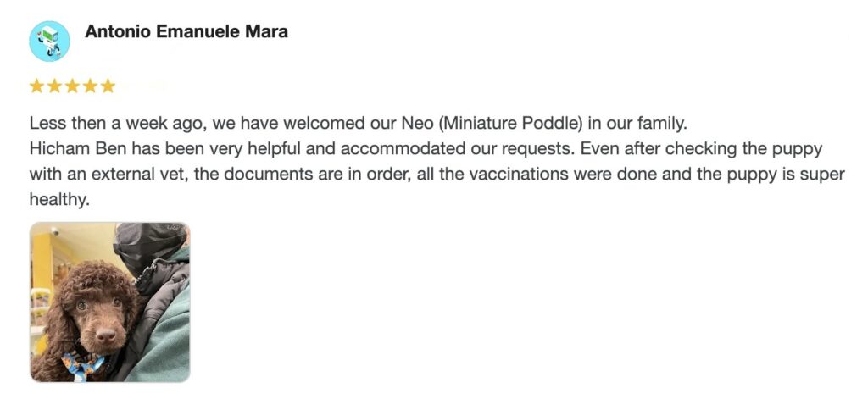Click the green jacket sleeve in photo
This screenshot has height=399, width=868.
[x=165, y=339]
